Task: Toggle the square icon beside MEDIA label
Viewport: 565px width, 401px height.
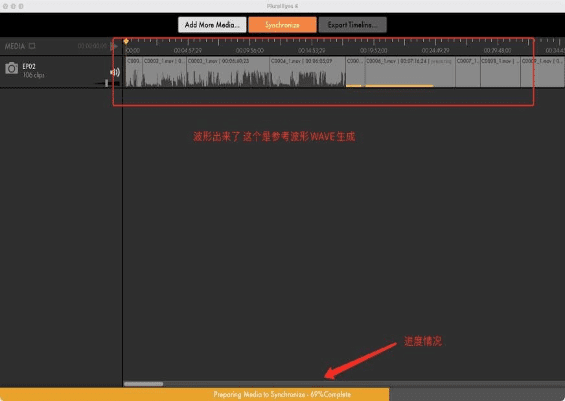Action: (x=32, y=46)
